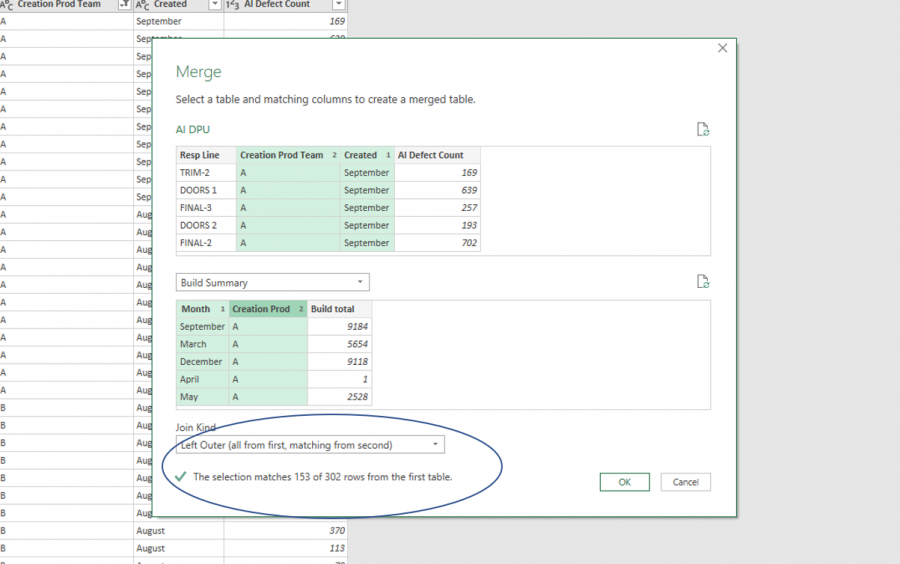
Task: Click refresh preview icon beside Build Summary
Action: [703, 281]
